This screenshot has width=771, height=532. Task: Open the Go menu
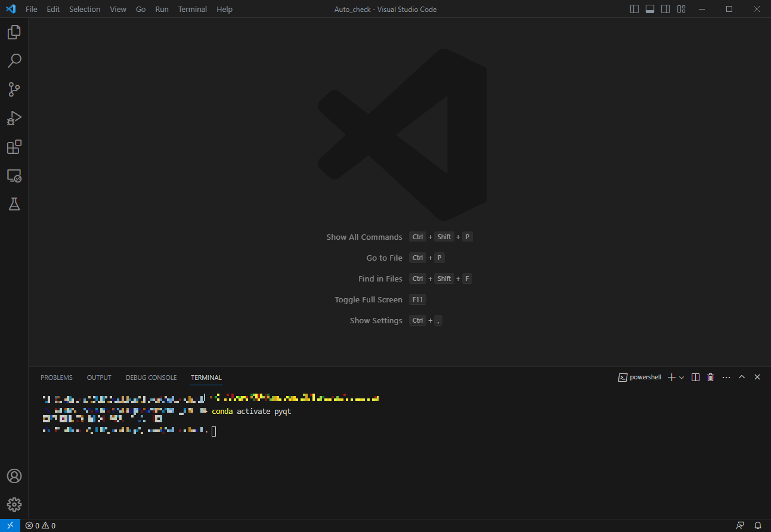coord(141,9)
